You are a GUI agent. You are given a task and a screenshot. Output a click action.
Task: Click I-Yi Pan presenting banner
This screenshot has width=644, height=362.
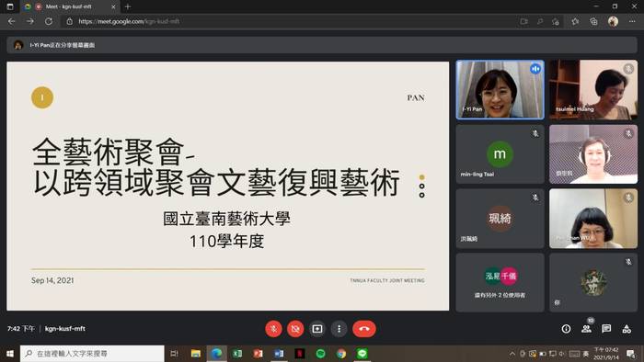point(322,45)
